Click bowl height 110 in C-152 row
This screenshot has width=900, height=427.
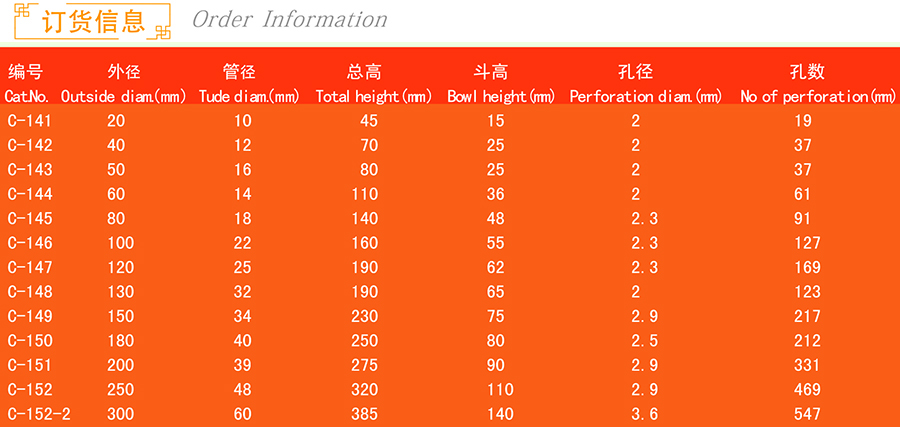point(500,389)
